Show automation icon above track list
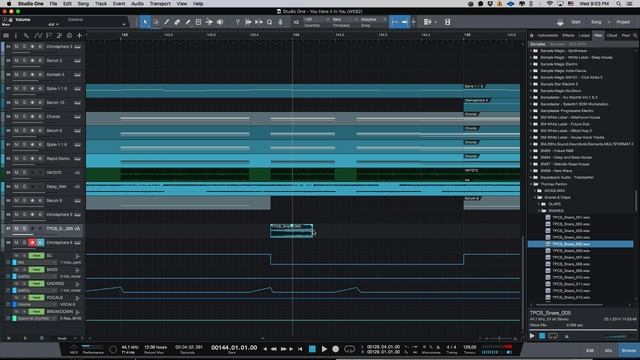Viewport: 640px width, 360px height. click(38, 36)
